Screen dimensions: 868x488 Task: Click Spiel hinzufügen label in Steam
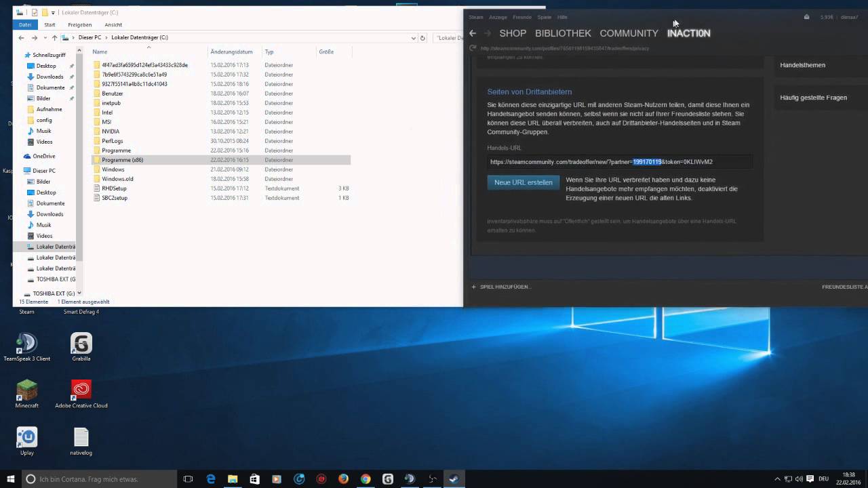point(505,287)
